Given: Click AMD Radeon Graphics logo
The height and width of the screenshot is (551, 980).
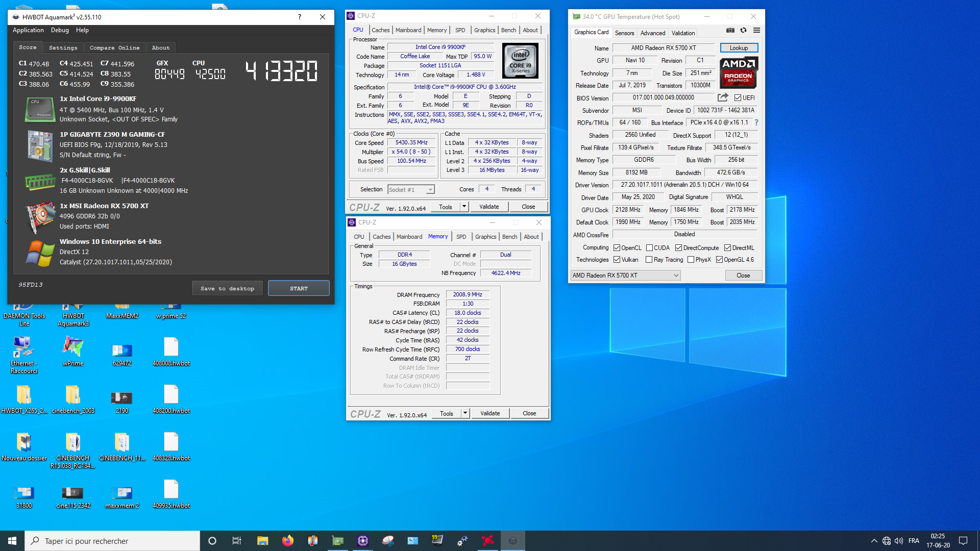Looking at the screenshot, I should click(739, 72).
